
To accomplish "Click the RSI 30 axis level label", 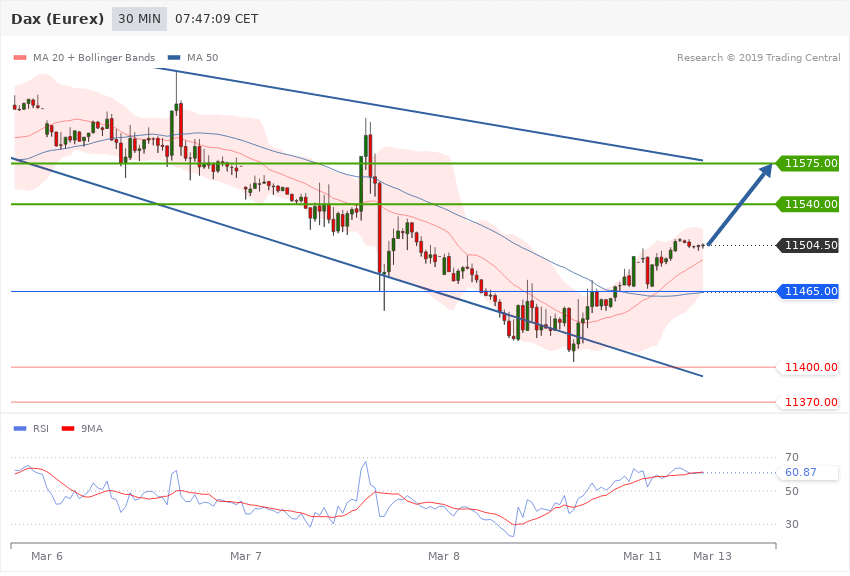I will coord(792,525).
